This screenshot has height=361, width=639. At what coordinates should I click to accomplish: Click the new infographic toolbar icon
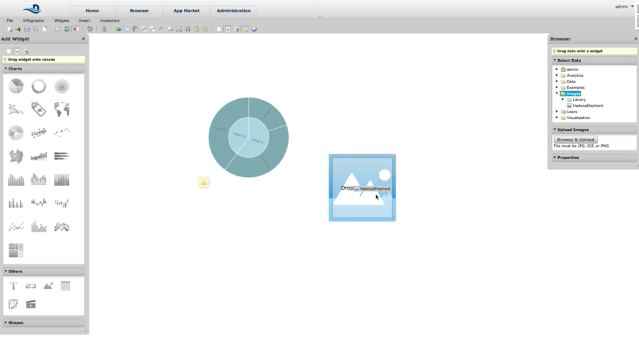[9, 29]
